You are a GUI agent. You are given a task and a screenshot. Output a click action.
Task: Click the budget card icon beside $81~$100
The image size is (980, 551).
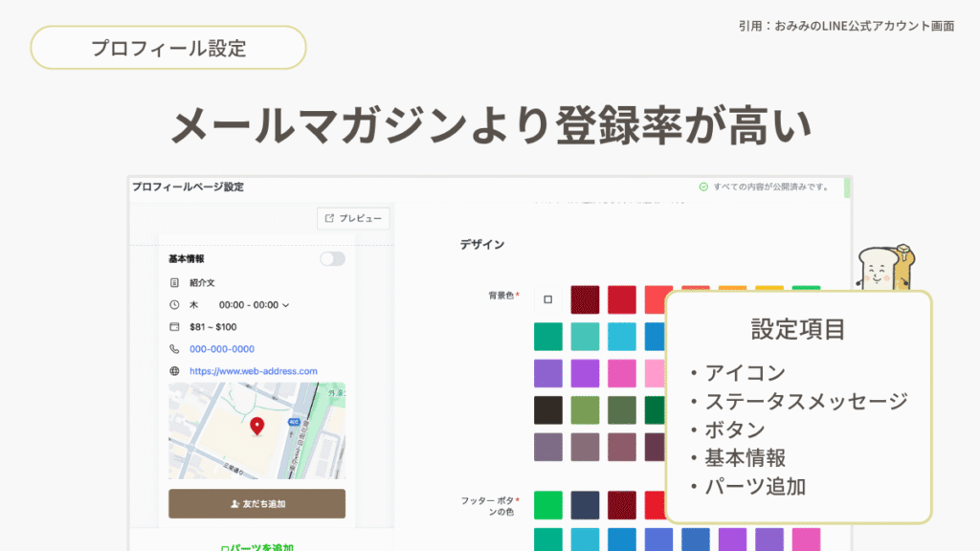(174, 327)
